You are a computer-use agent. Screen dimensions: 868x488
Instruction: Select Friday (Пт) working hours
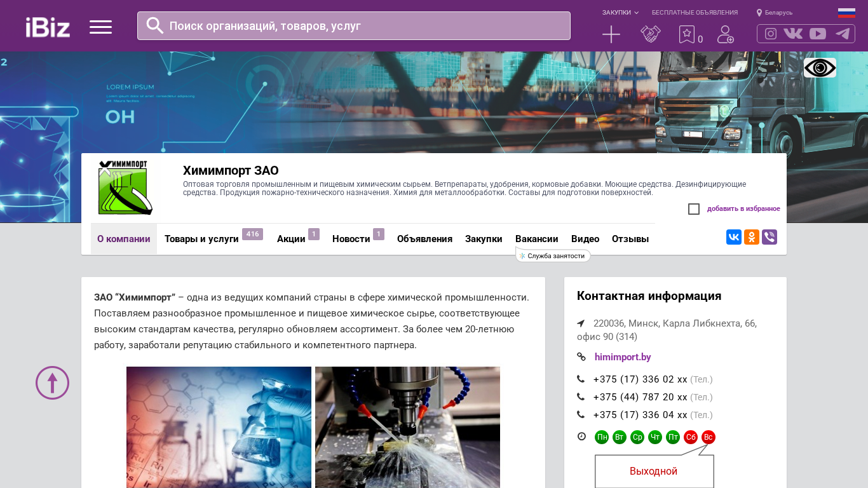click(x=673, y=437)
